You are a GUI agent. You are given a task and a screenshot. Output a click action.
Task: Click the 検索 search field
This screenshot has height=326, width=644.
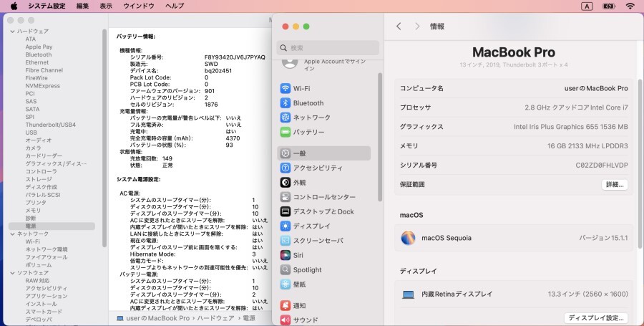tap(328, 48)
